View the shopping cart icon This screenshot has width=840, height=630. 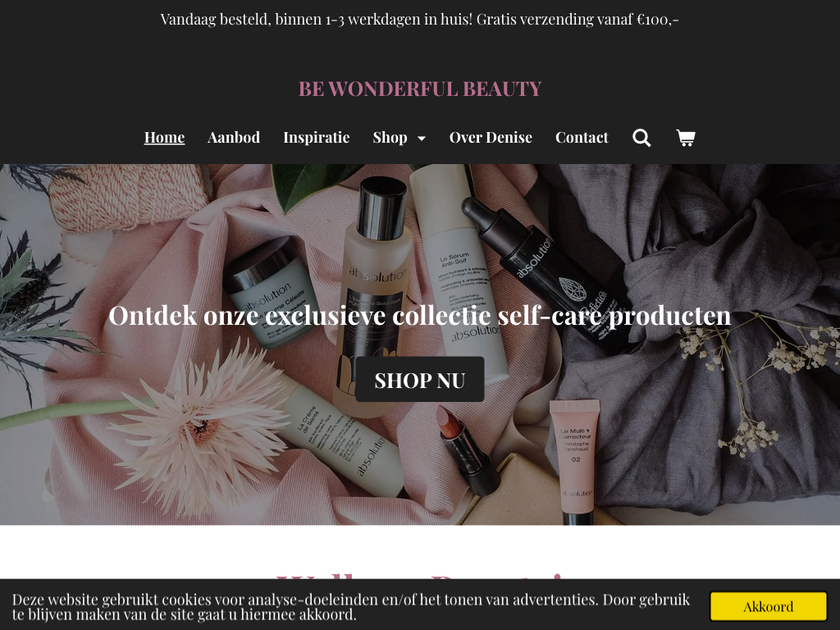[686, 138]
